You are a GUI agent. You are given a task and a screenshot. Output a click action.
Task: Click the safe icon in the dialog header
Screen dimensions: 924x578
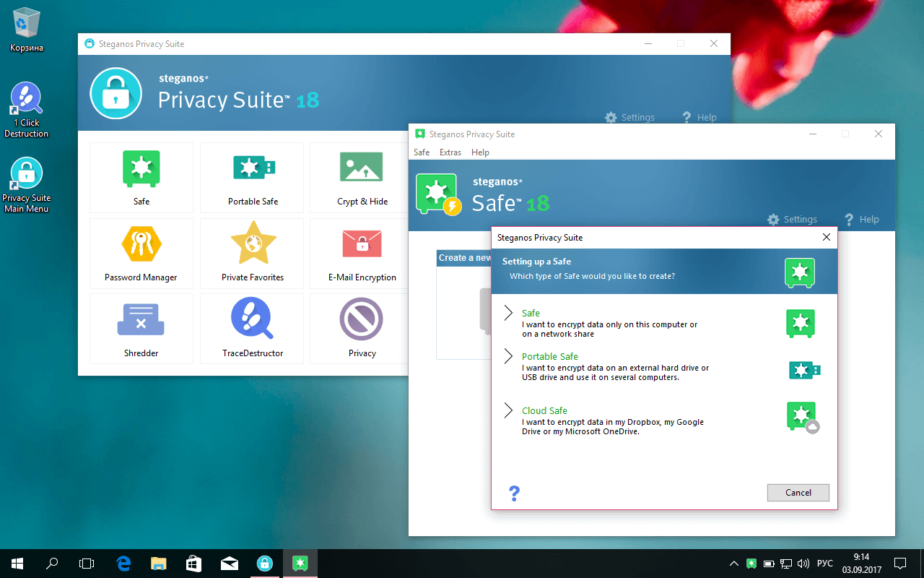(x=800, y=272)
